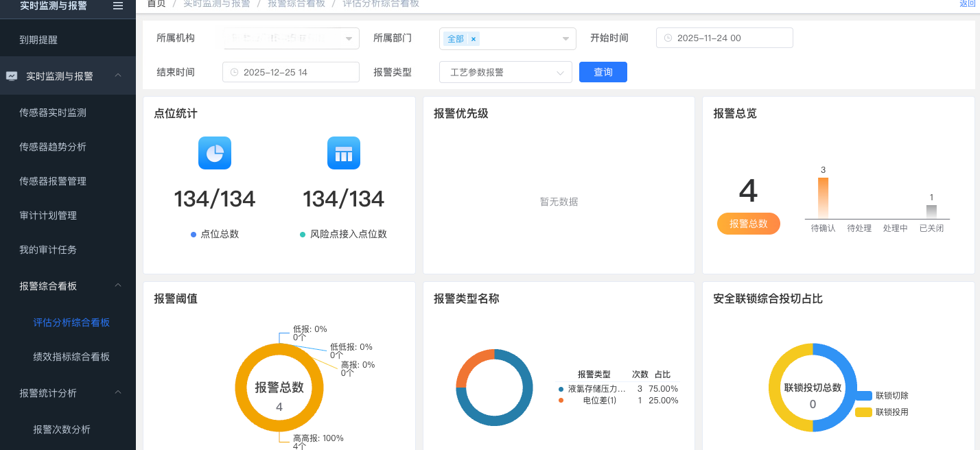Collapse the 报警统计分析 sidebar section

[118, 392]
